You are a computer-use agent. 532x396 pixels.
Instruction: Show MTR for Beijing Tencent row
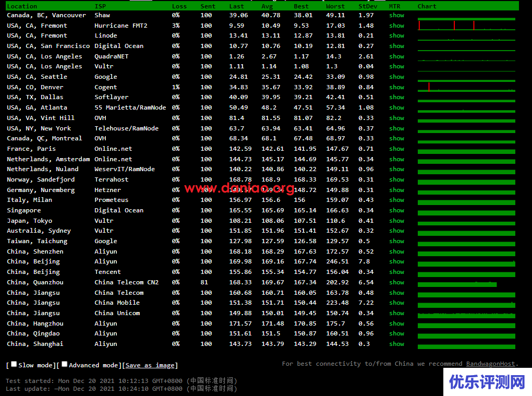396,272
